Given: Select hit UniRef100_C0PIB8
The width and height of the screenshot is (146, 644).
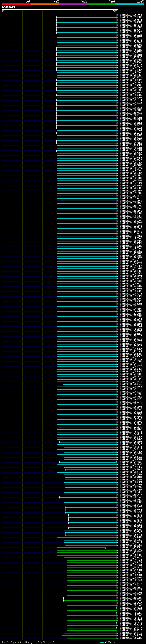Looking at the screenshot, I should [131, 110].
